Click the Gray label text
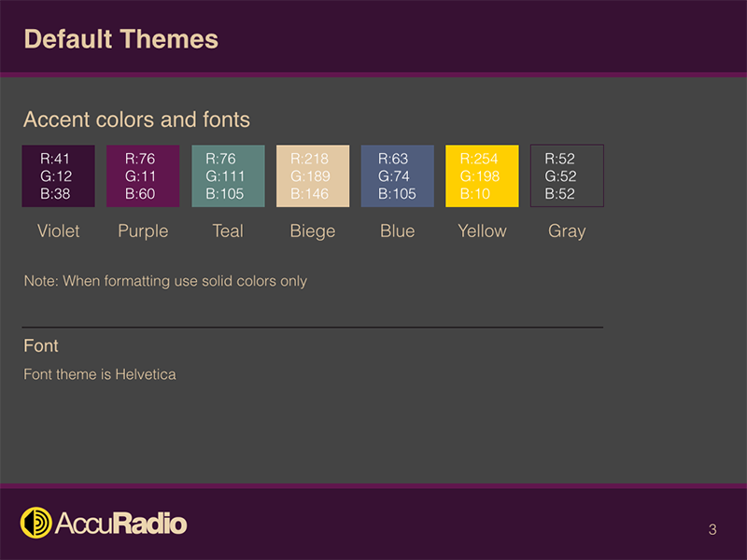Viewport: 747px width, 560px height. (x=567, y=231)
